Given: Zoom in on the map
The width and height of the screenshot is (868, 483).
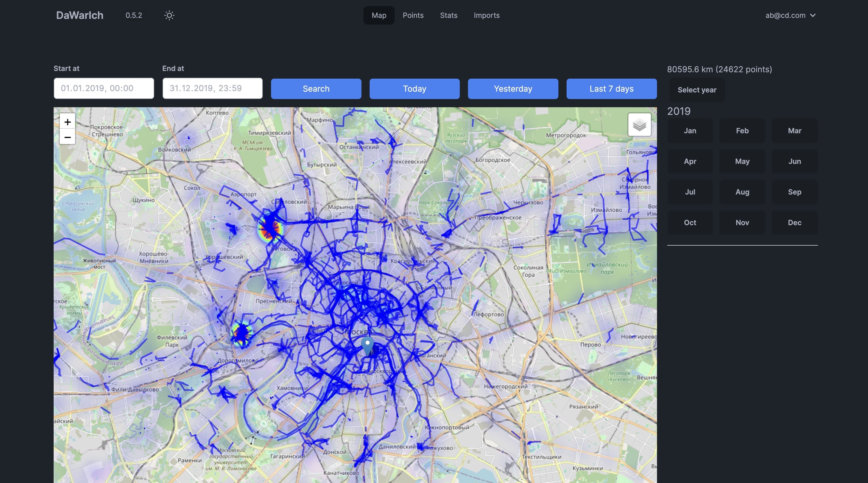Looking at the screenshot, I should coord(67,122).
